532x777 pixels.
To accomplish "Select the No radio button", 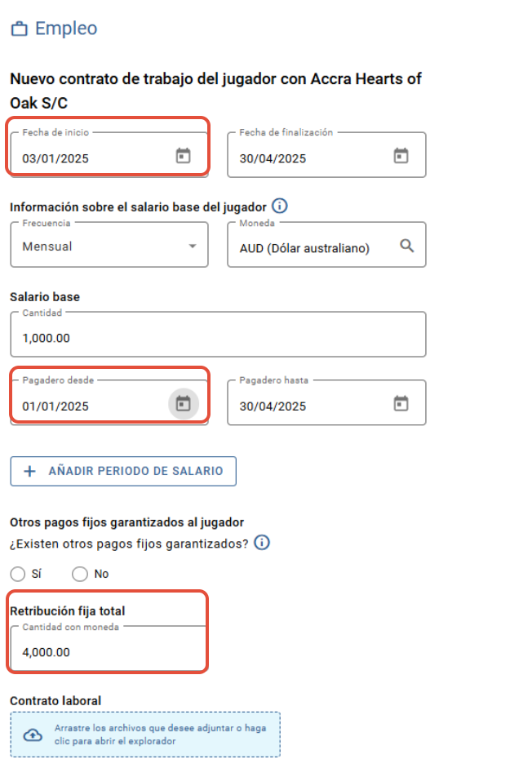I will tap(80, 574).
